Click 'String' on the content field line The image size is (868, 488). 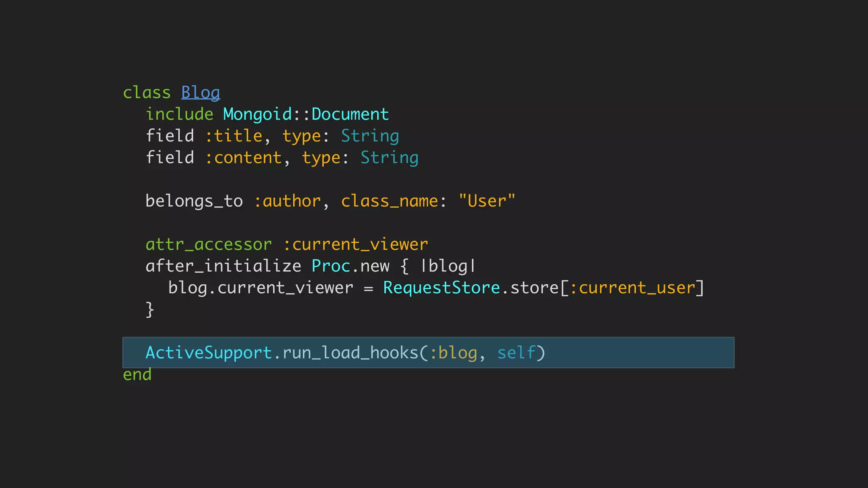point(389,158)
